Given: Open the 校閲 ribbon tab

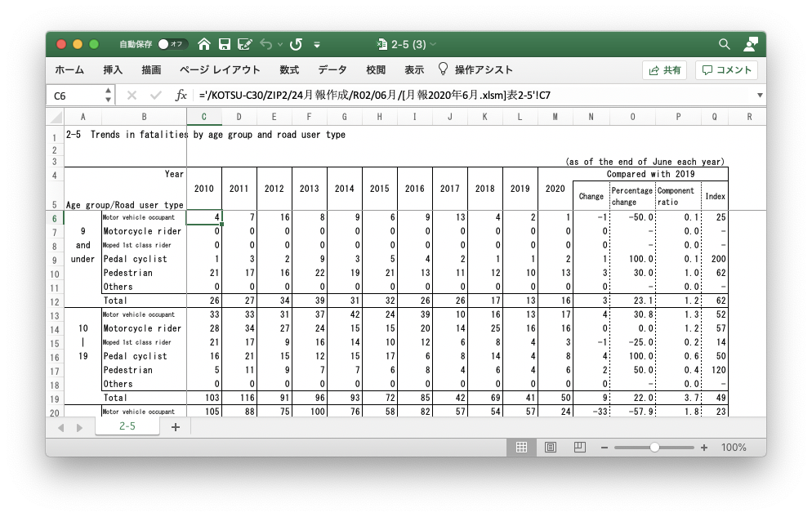Looking at the screenshot, I should [376, 70].
